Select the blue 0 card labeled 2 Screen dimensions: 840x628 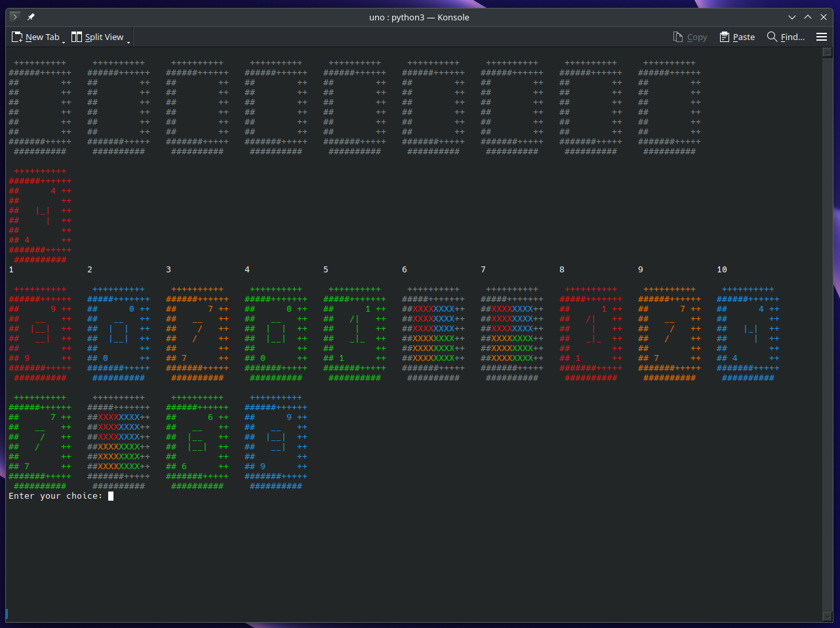[119, 333]
